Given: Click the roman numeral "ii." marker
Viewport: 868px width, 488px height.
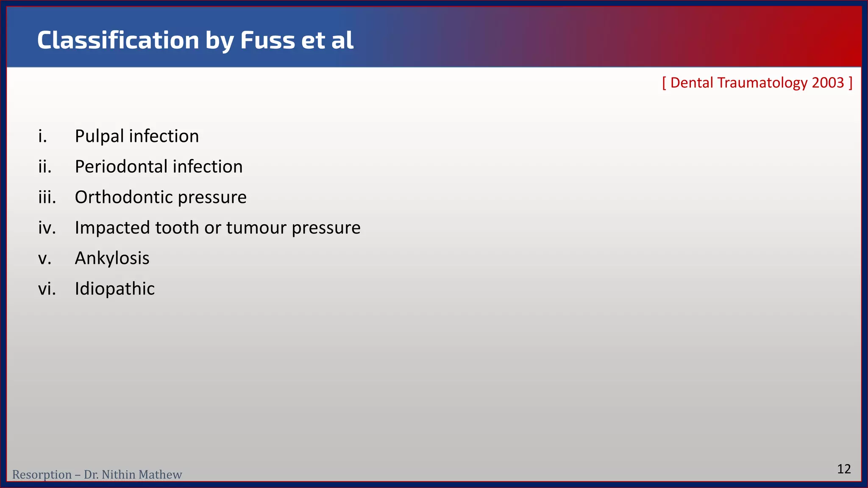Looking at the screenshot, I should click(45, 167).
